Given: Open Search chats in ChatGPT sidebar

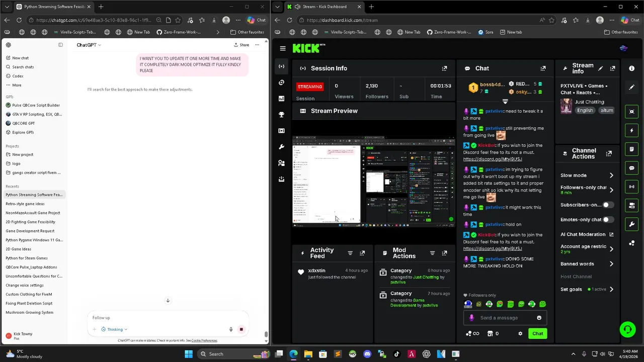Looking at the screenshot, I should [23, 67].
